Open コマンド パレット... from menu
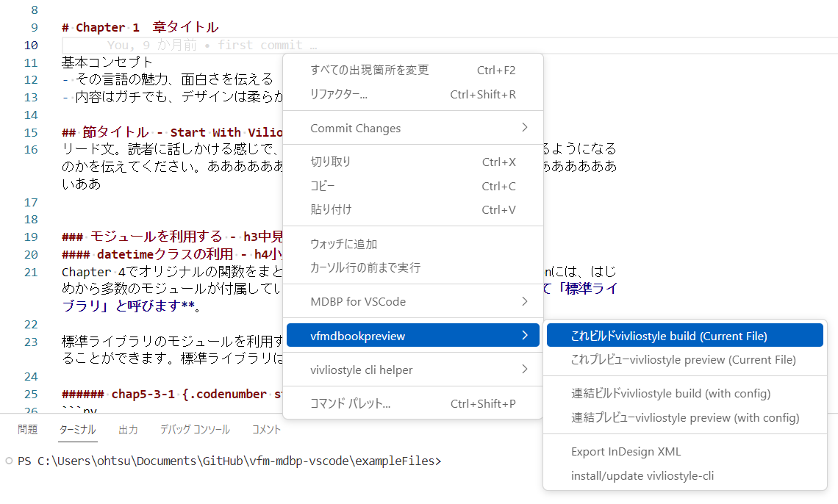 [412, 403]
